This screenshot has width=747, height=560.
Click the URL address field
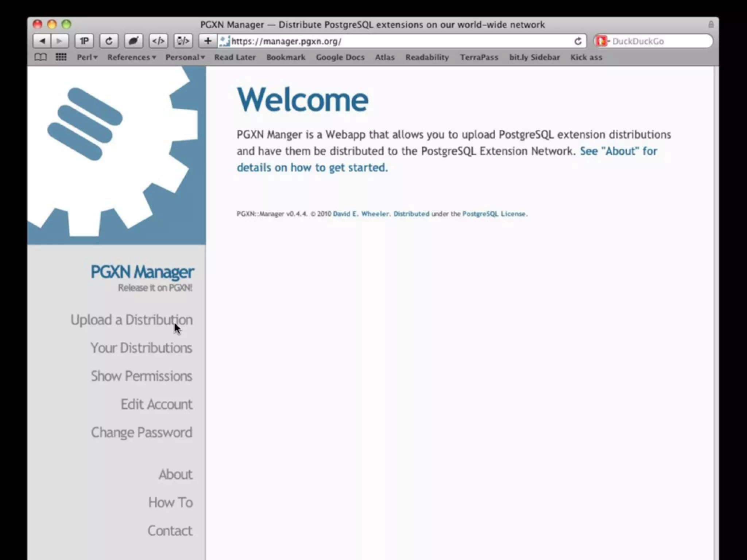click(x=401, y=41)
